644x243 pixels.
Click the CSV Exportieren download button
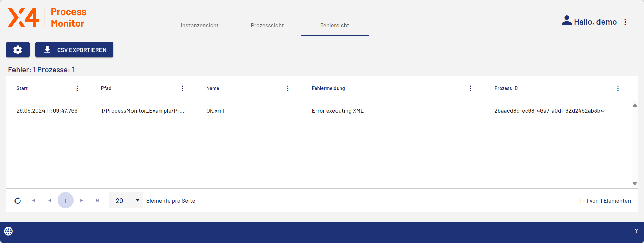click(x=74, y=50)
